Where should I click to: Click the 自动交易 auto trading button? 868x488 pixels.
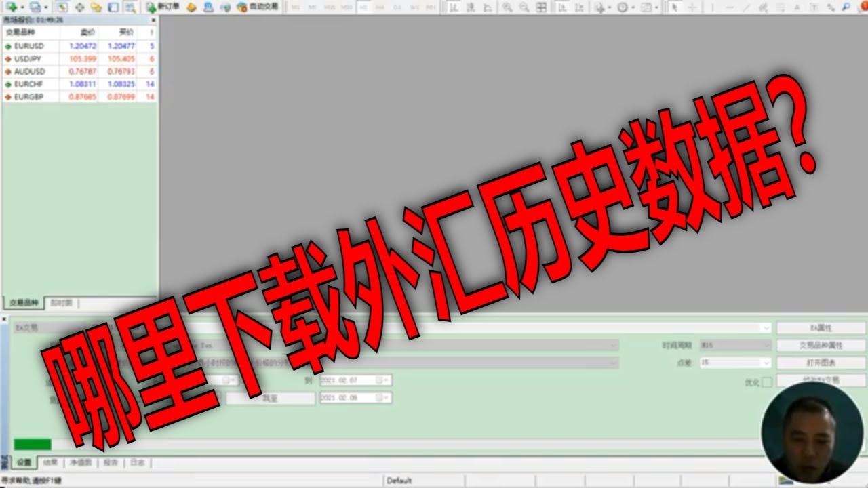tap(258, 7)
